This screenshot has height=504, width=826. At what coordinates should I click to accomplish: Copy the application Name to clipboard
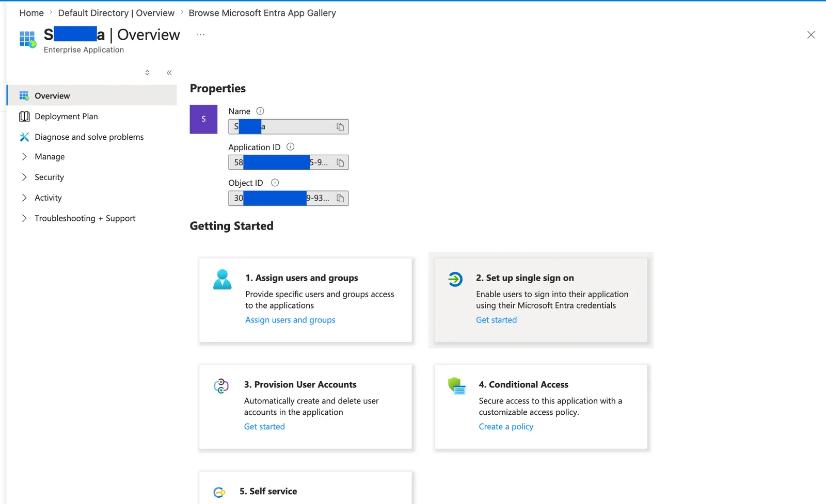pyautogui.click(x=340, y=127)
